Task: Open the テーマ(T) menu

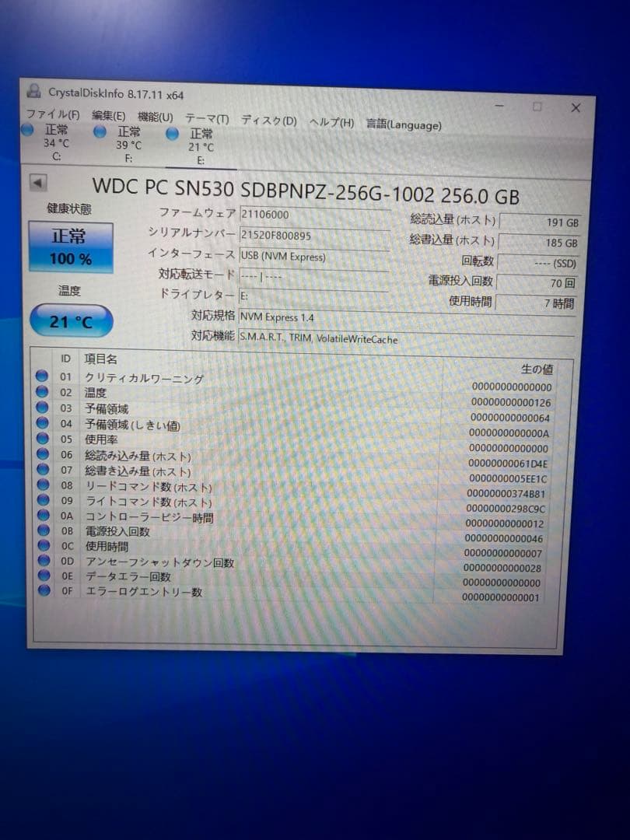Action: tap(207, 118)
